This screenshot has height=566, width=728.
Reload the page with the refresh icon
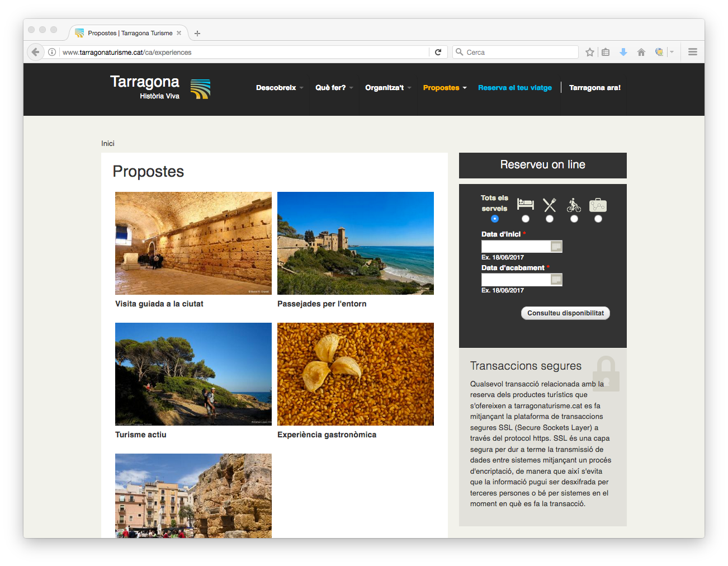pyautogui.click(x=438, y=52)
